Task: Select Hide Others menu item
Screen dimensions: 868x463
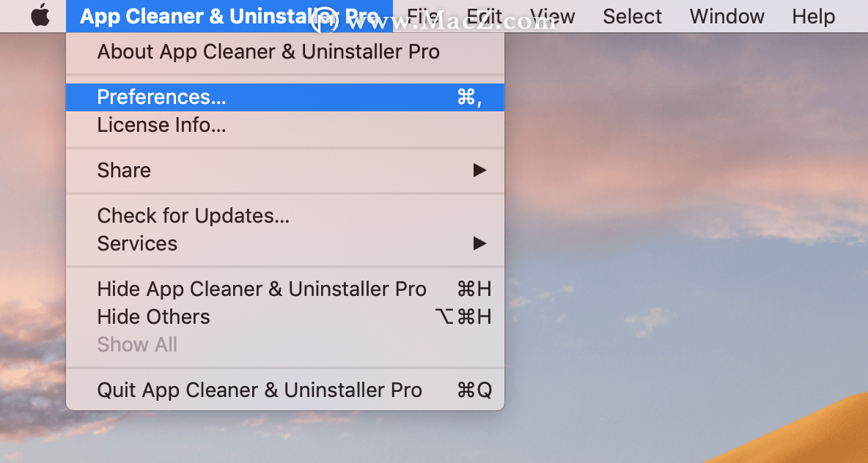Action: click(285, 317)
